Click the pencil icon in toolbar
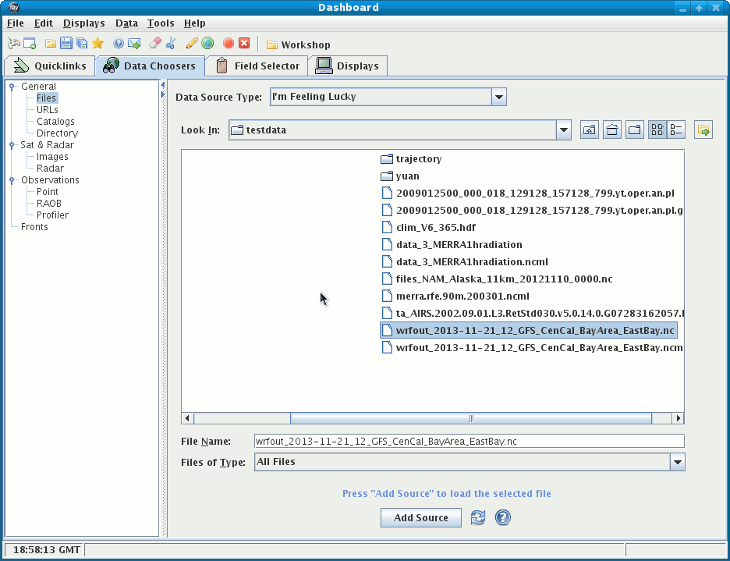Image resolution: width=730 pixels, height=561 pixels. tap(191, 44)
